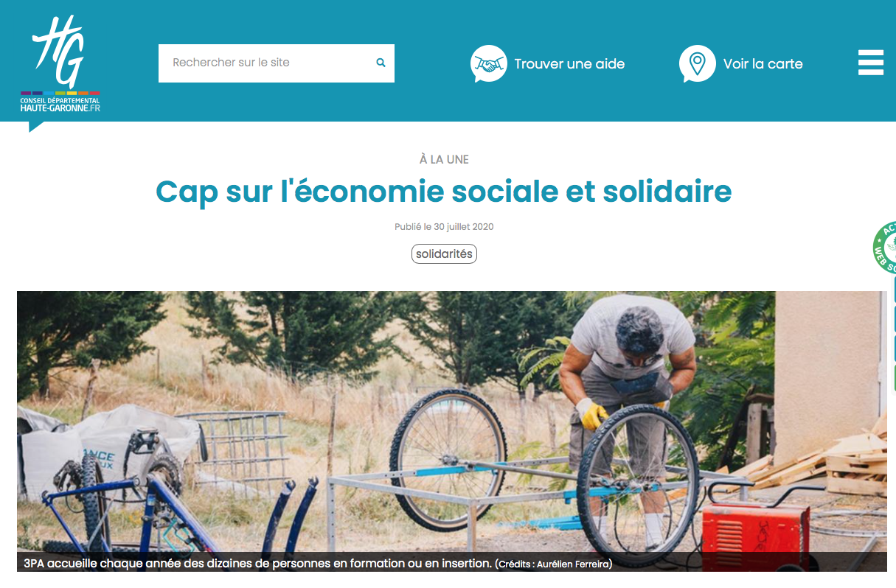This screenshot has width=896, height=588.
Task: Click the 3PA photo caption text
Action: point(257,564)
